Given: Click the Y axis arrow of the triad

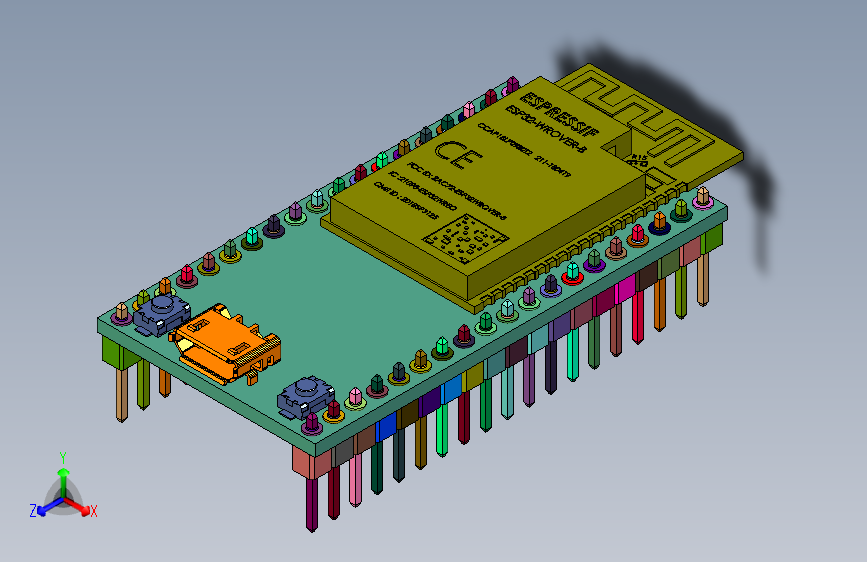Looking at the screenshot, I should click(64, 483).
